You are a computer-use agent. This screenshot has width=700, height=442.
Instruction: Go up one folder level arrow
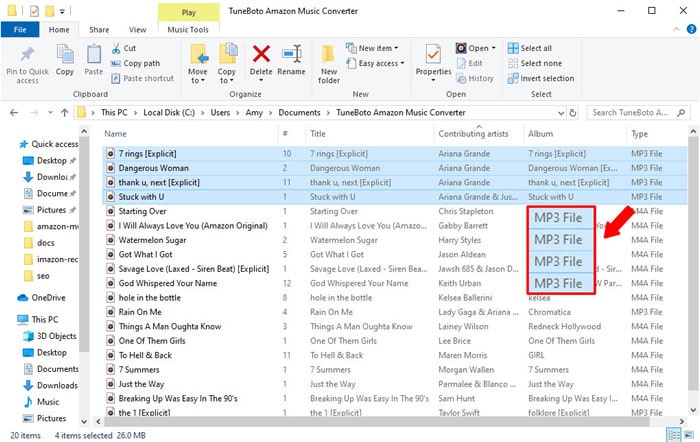click(65, 113)
